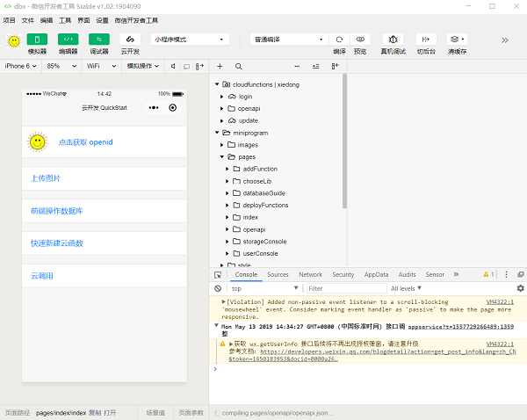Show more toolbar items chevron
The height and width of the screenshot is (420, 527).
(x=504, y=40)
